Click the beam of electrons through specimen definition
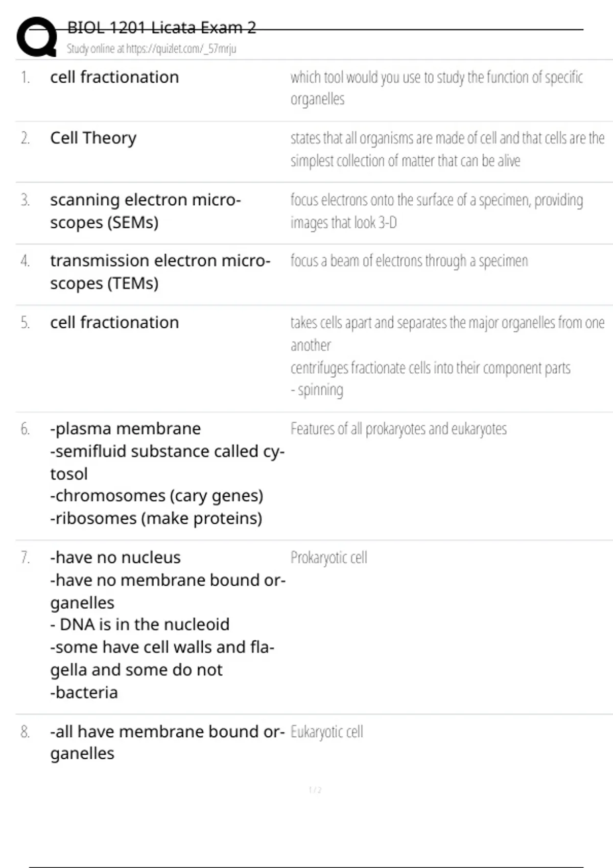This screenshot has height=868, width=613. (x=409, y=261)
